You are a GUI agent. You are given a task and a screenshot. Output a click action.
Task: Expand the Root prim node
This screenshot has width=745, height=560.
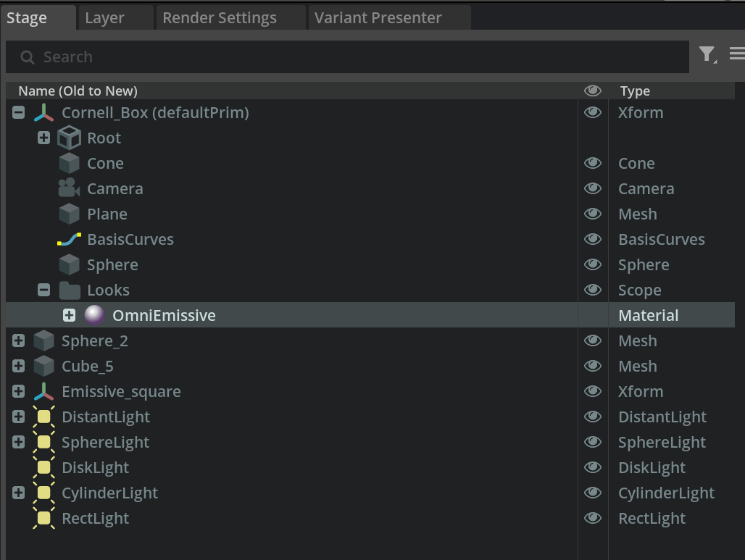(x=43, y=138)
